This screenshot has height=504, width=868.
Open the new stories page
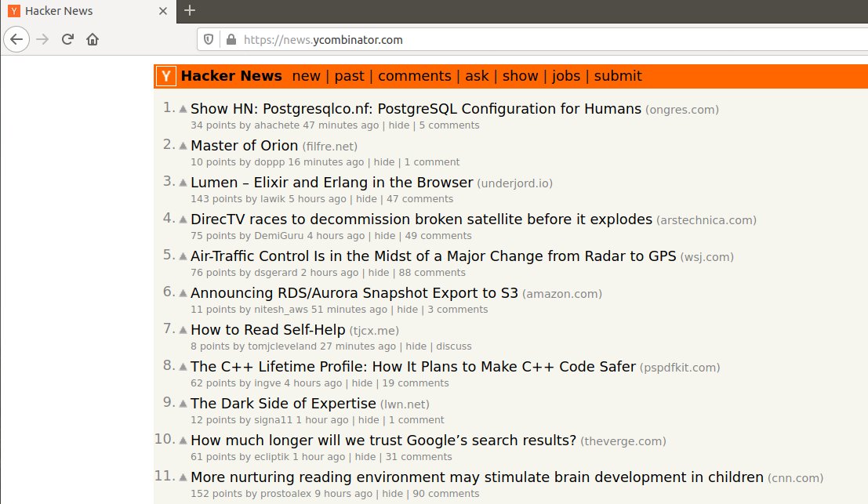(x=306, y=76)
